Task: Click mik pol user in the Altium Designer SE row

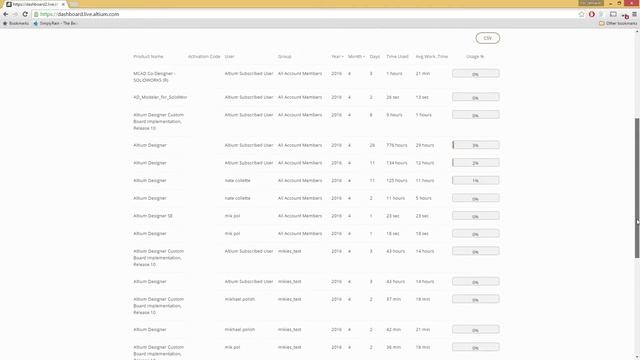Action: 232,216
